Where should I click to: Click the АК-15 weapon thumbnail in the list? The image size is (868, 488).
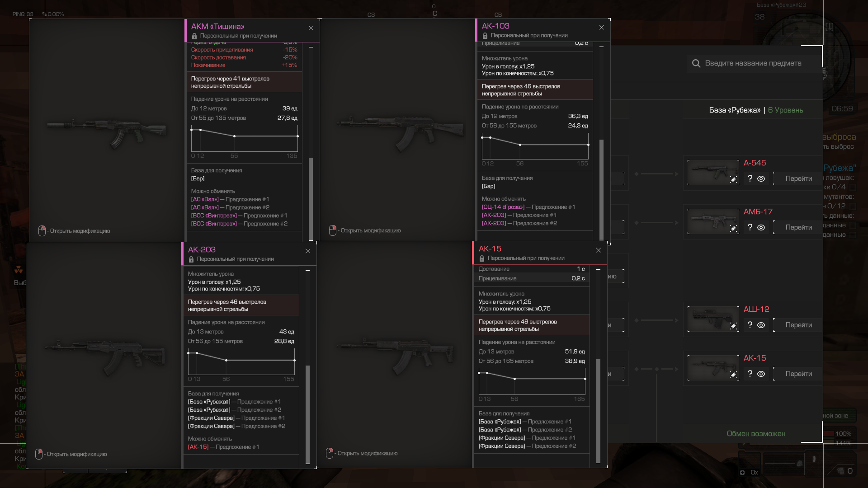(713, 367)
